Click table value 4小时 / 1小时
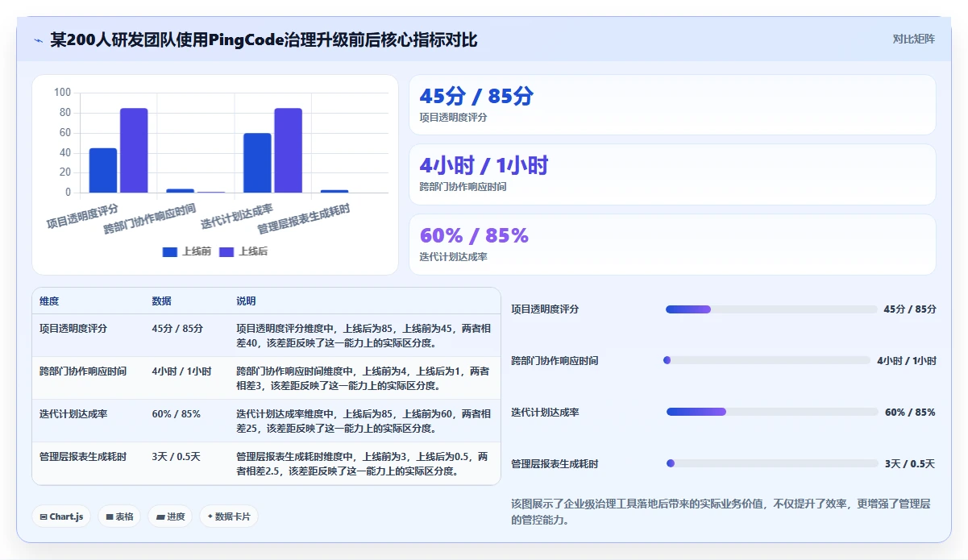This screenshot has height=560, width=968. click(x=181, y=371)
